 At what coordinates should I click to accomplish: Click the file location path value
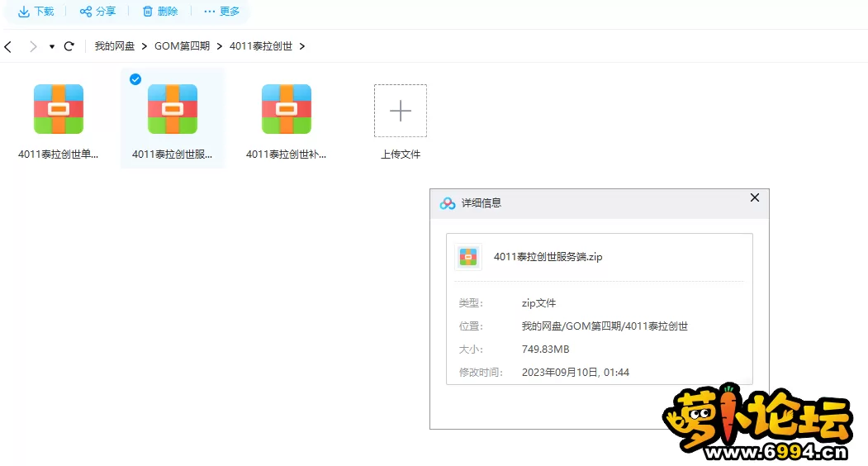click(605, 326)
